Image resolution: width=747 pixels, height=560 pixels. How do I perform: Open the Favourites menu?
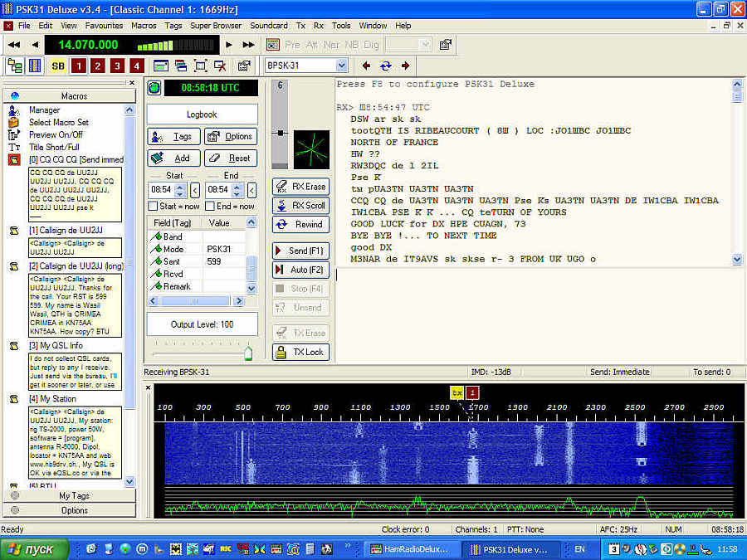(x=104, y=26)
